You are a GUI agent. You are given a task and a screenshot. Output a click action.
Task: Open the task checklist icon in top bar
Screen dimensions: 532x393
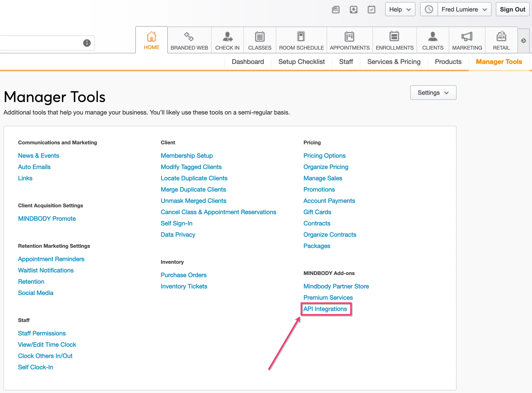371,9
